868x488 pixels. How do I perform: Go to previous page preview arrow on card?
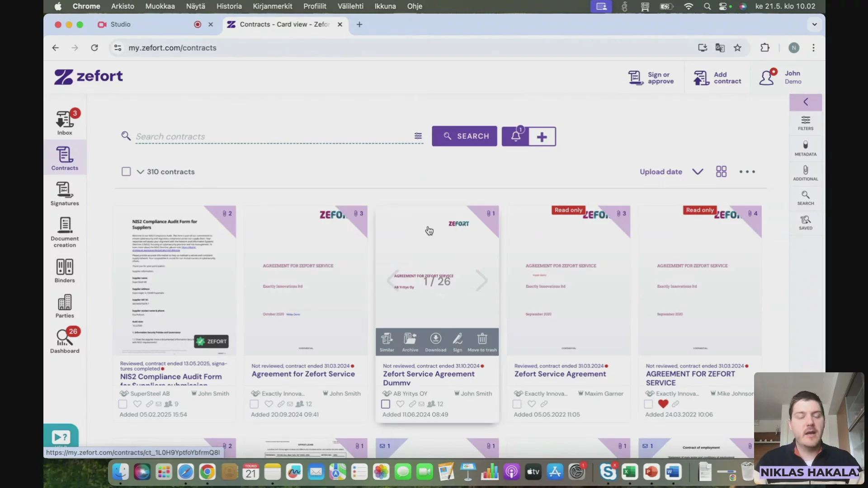(x=392, y=281)
